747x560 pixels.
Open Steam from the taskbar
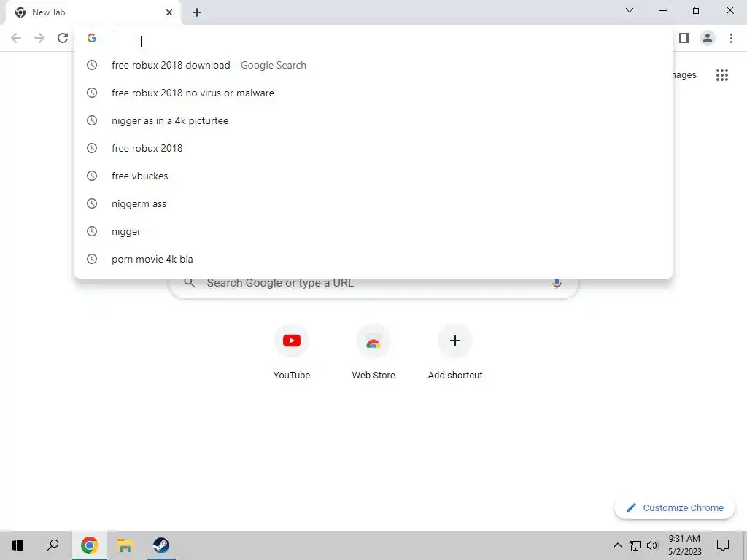(160, 545)
